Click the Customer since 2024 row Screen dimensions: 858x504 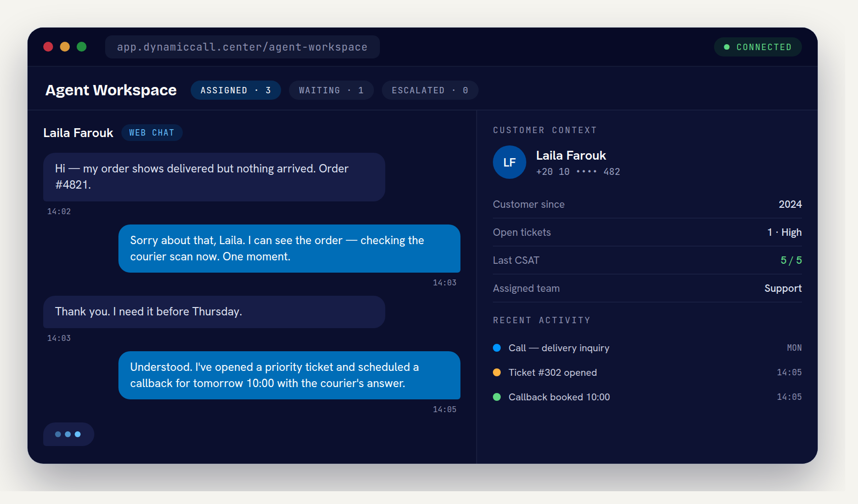pos(647,204)
